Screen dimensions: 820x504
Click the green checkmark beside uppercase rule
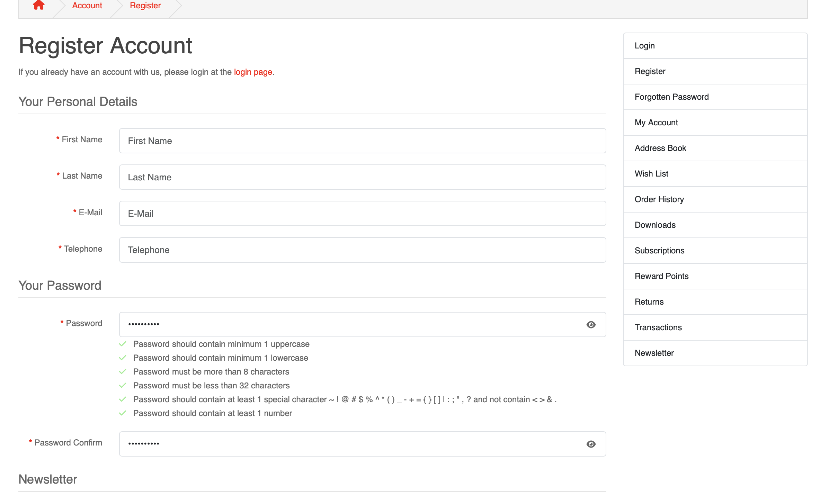point(123,344)
